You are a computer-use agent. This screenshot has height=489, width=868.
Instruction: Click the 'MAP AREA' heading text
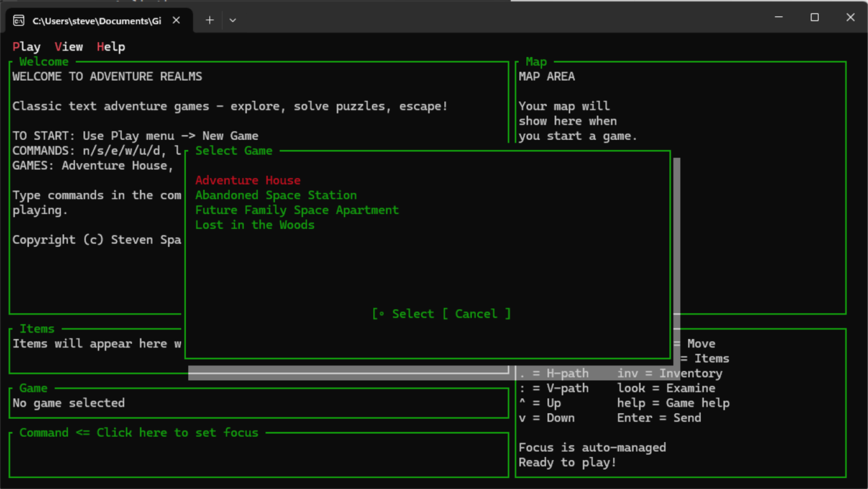point(547,76)
